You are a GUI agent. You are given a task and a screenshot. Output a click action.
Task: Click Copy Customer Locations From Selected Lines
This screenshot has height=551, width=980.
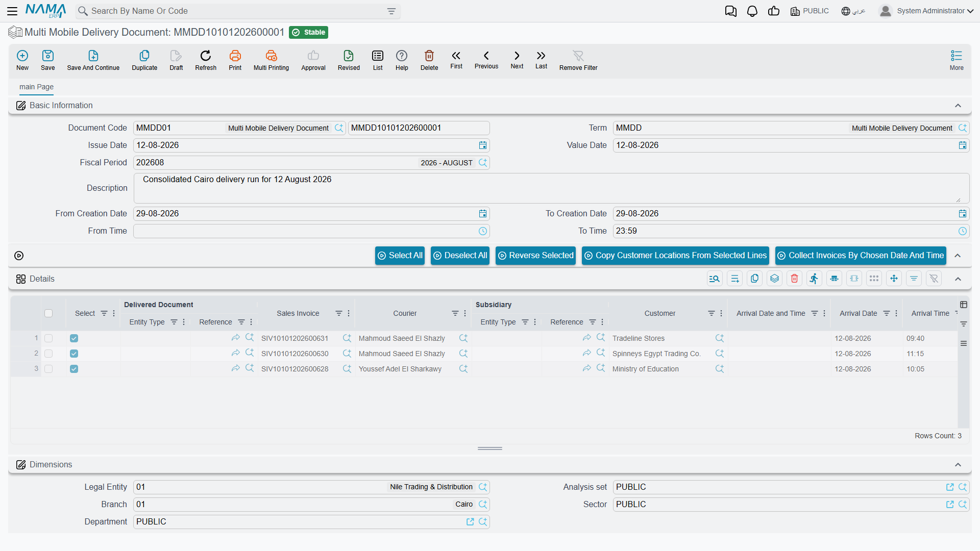[675, 256]
